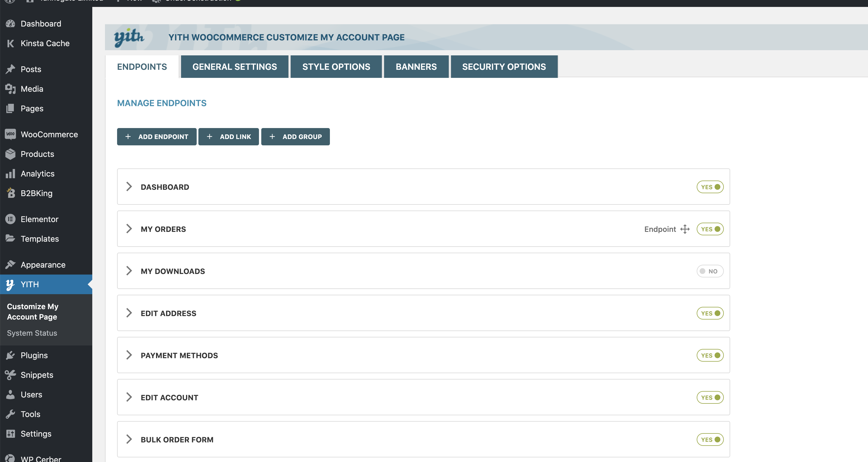
Task: Select the Kinsta Cache K icon
Action: (10, 43)
